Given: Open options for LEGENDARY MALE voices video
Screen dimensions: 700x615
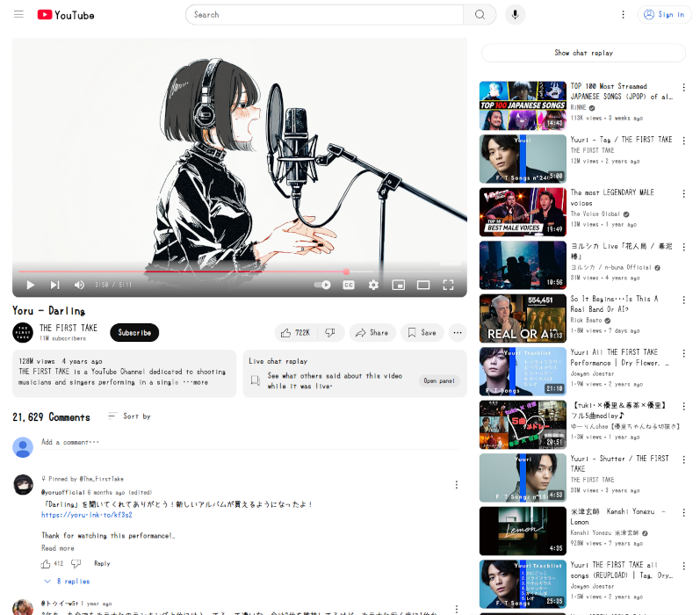Looking at the screenshot, I should tap(683, 194).
